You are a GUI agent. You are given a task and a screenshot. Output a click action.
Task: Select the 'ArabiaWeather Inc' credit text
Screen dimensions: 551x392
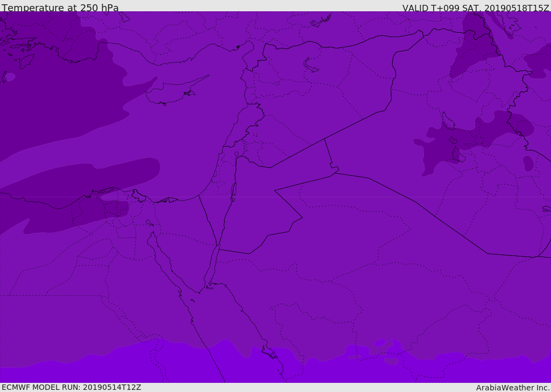click(513, 388)
